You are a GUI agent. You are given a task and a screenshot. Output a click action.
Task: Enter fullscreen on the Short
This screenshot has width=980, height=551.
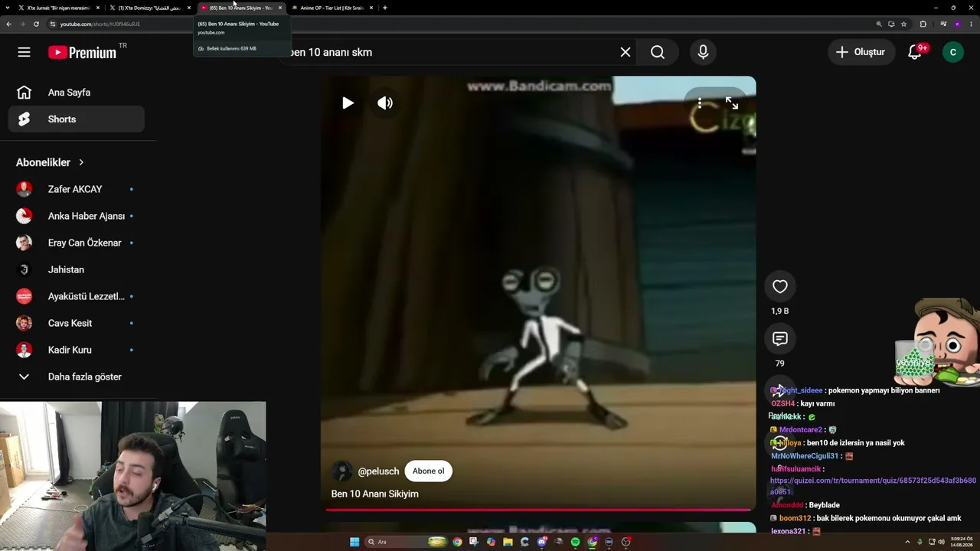[732, 103]
